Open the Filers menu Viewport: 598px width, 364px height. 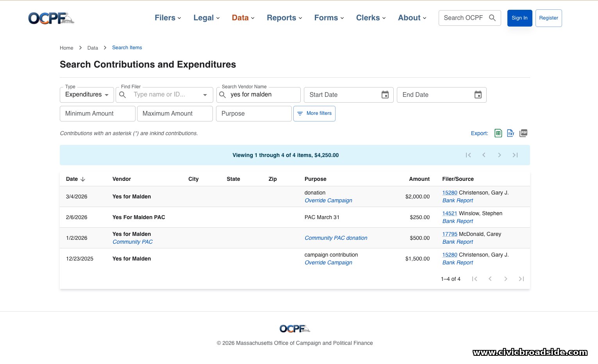click(x=168, y=18)
